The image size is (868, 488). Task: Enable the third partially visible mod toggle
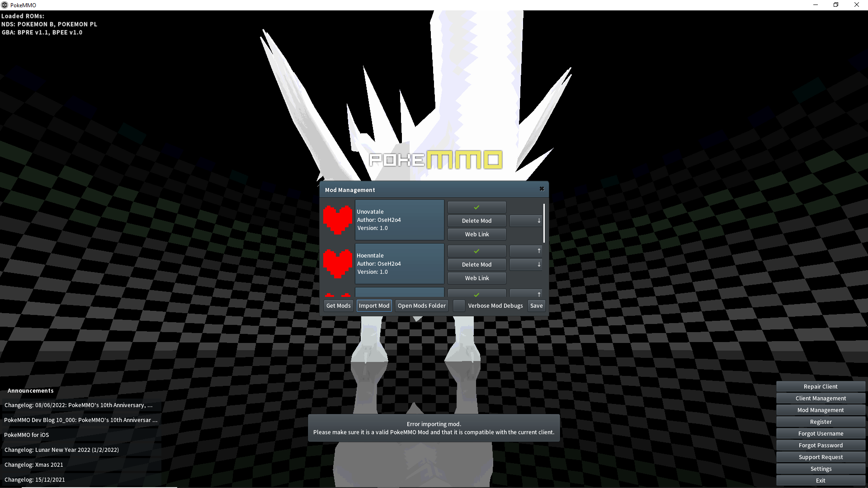pos(476,294)
